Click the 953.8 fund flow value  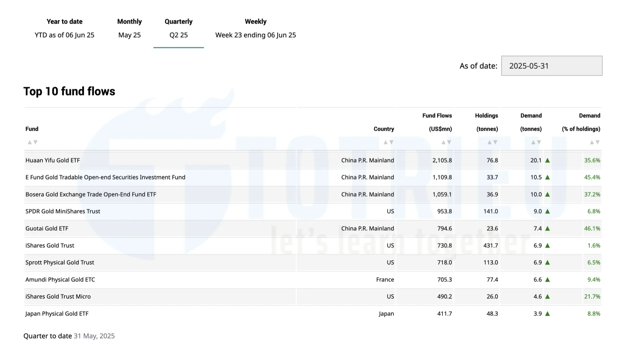tap(445, 211)
